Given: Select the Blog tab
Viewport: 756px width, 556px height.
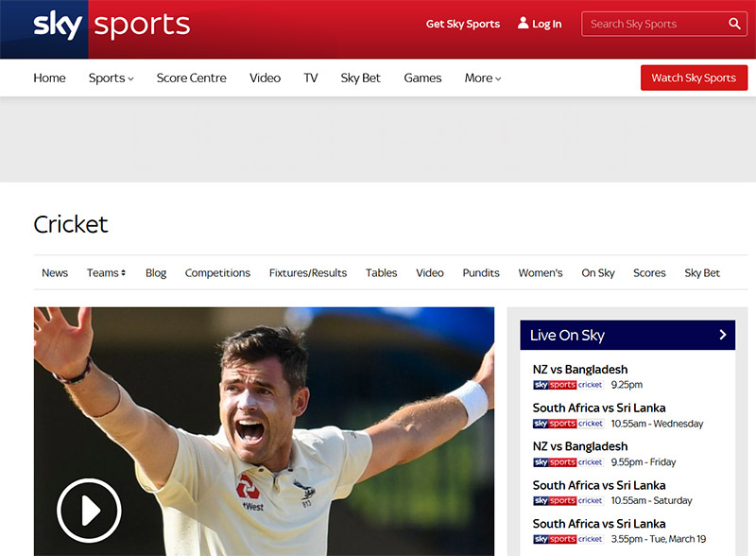Looking at the screenshot, I should (156, 272).
